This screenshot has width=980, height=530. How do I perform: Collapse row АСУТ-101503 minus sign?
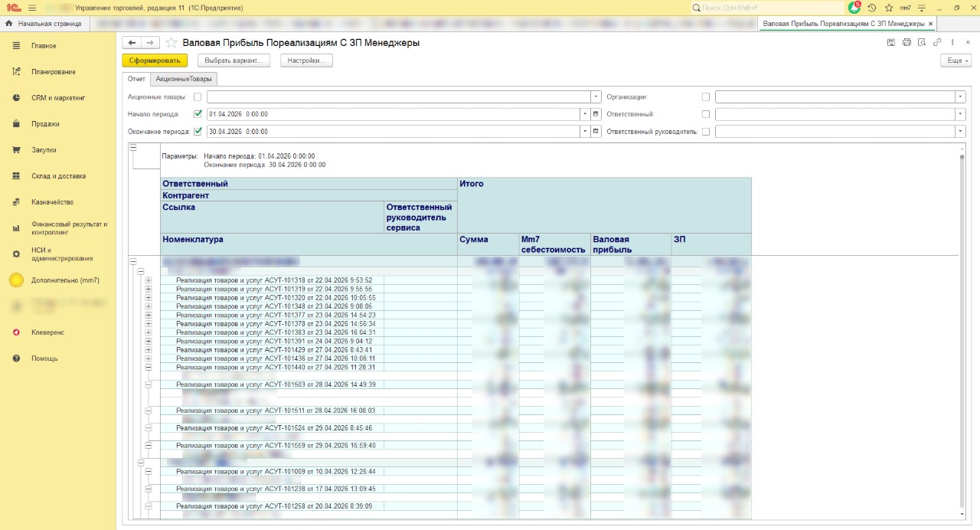click(149, 384)
